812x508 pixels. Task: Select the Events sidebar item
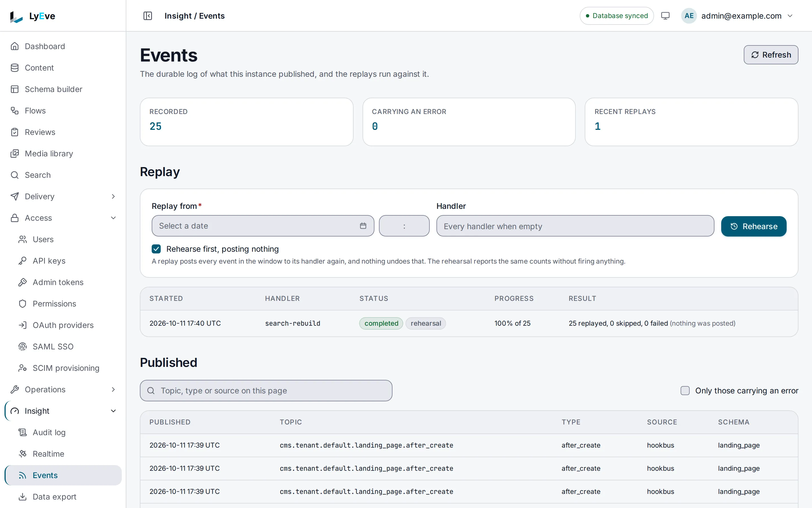click(x=63, y=475)
